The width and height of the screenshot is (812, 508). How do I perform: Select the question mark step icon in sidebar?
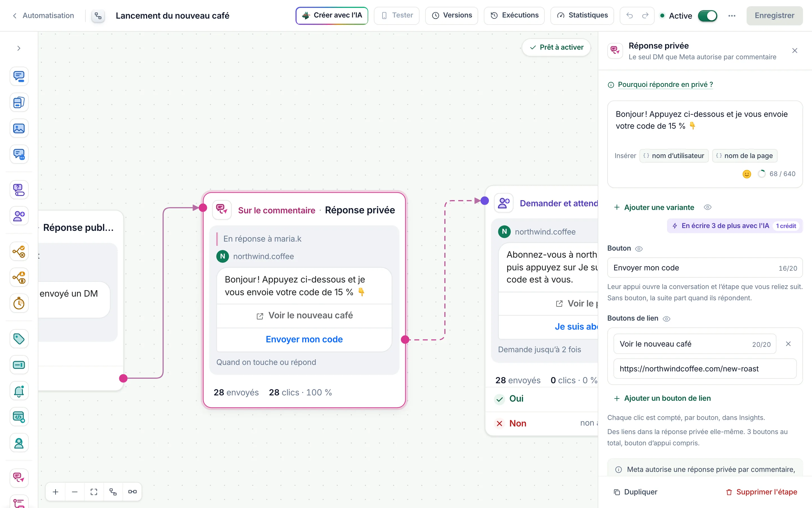click(19, 190)
